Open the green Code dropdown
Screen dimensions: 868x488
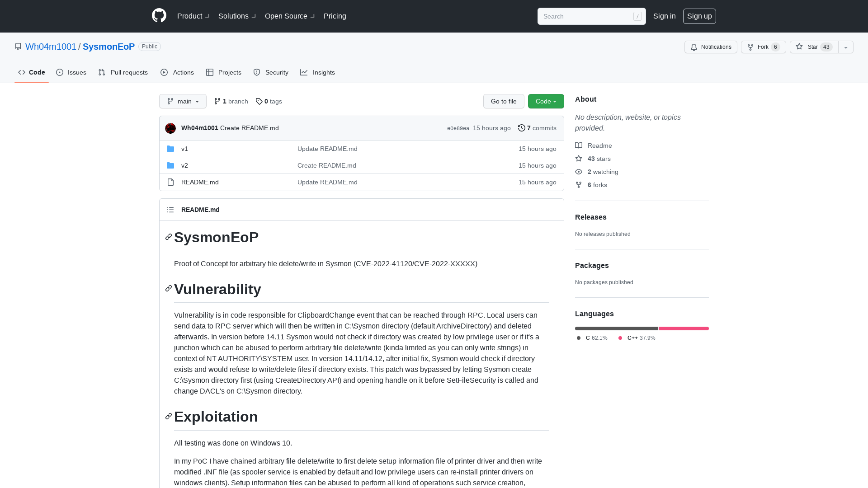coord(546,101)
